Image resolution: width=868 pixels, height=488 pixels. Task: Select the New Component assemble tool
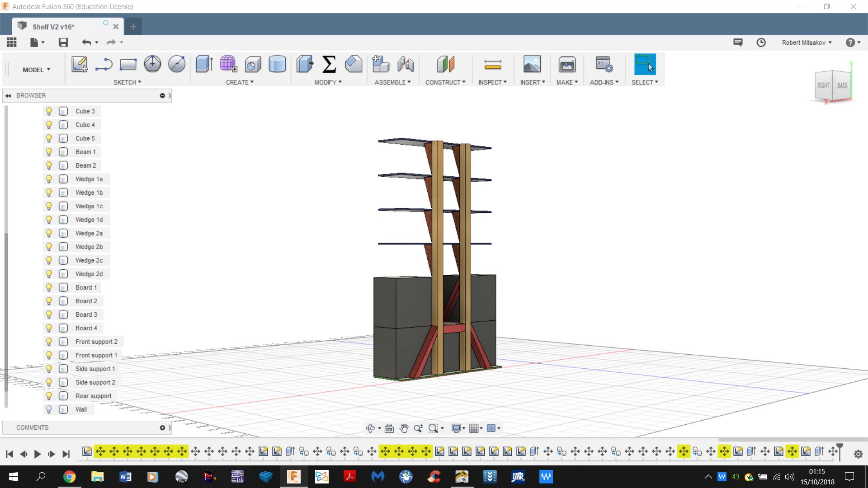tap(381, 64)
